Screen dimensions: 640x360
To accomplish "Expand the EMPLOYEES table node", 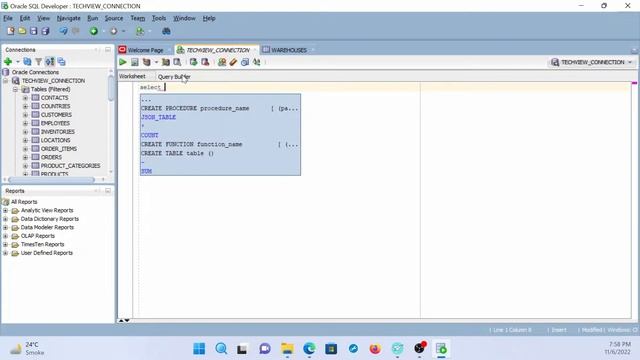I will click(25, 123).
